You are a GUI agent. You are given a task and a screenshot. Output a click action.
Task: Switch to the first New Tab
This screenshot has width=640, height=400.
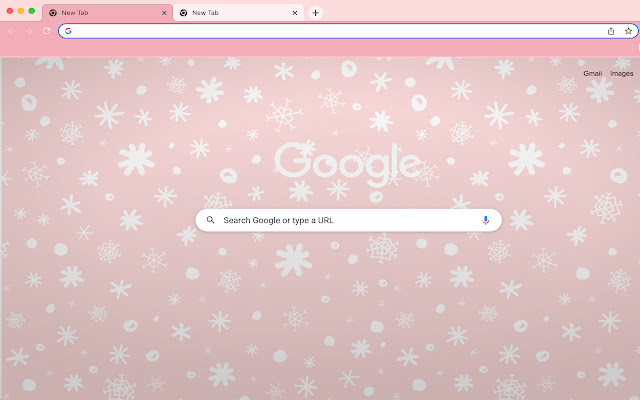coord(107,13)
